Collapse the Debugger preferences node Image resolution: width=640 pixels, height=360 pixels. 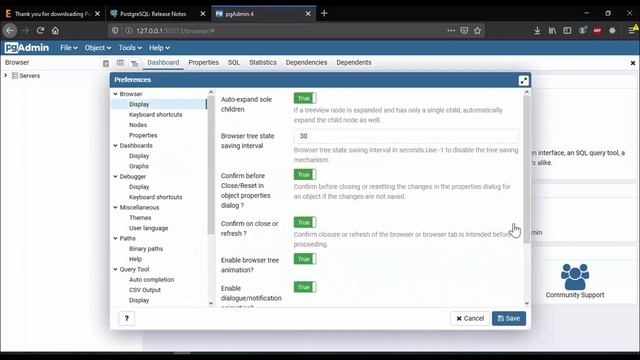[116, 176]
